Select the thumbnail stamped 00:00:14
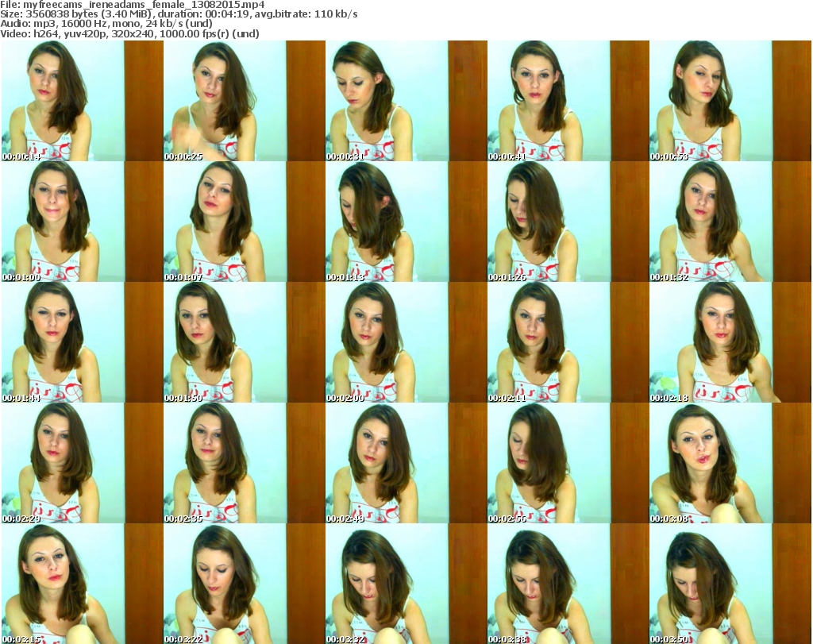 pos(82,101)
